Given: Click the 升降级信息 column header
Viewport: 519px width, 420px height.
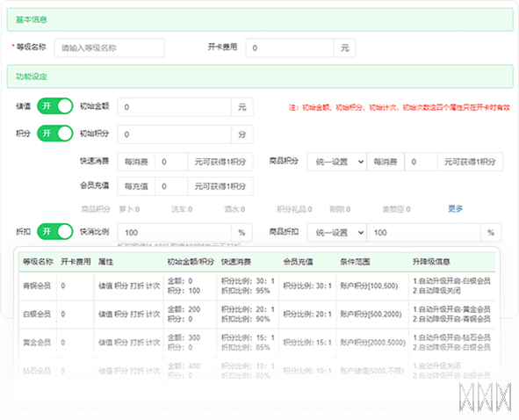Looking at the screenshot, I should point(431,262).
